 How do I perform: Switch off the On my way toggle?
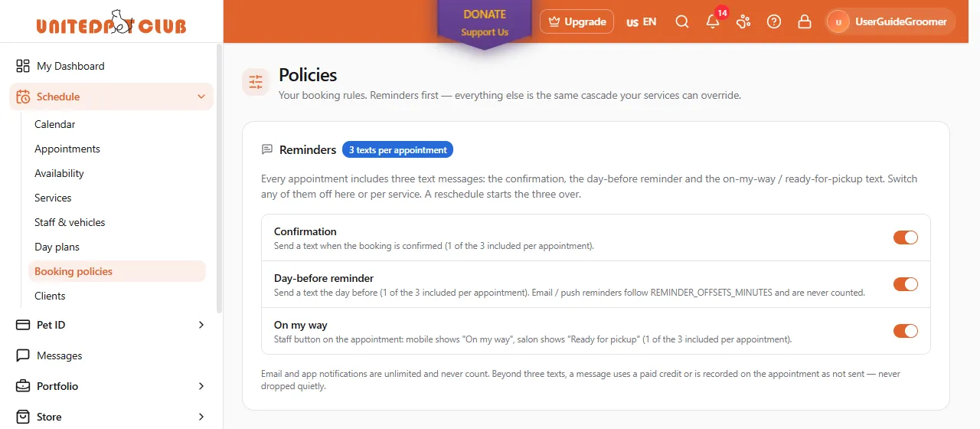[906, 331]
